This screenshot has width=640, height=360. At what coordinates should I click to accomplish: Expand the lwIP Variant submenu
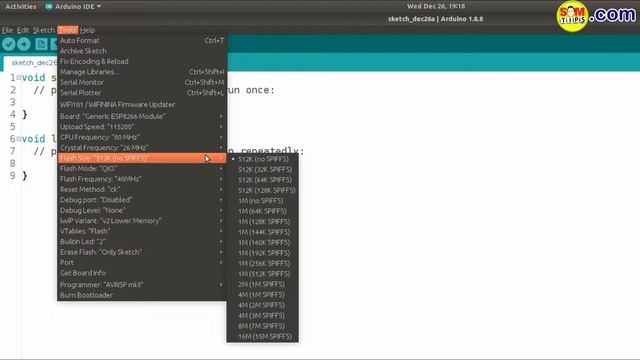pyautogui.click(x=142, y=221)
